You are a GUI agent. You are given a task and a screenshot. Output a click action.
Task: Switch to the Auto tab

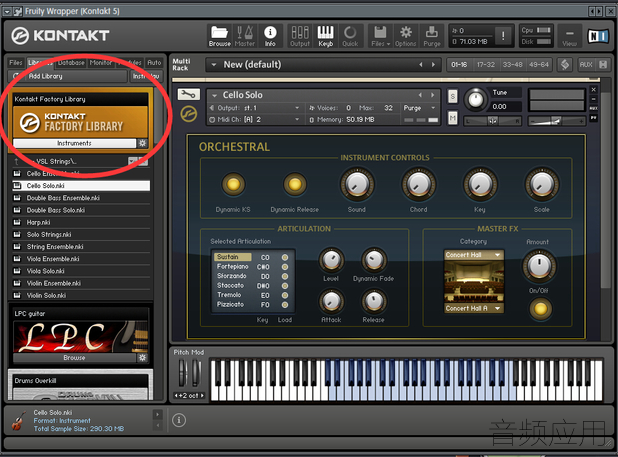coord(154,62)
